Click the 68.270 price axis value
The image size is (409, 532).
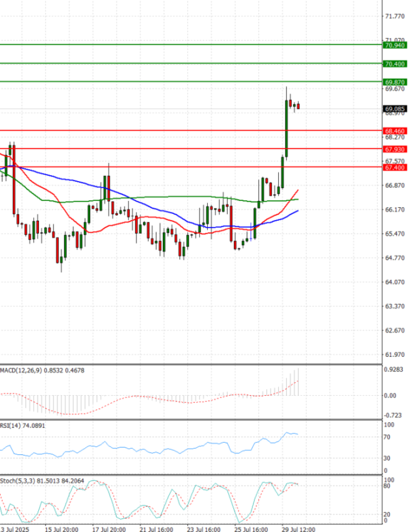395,137
